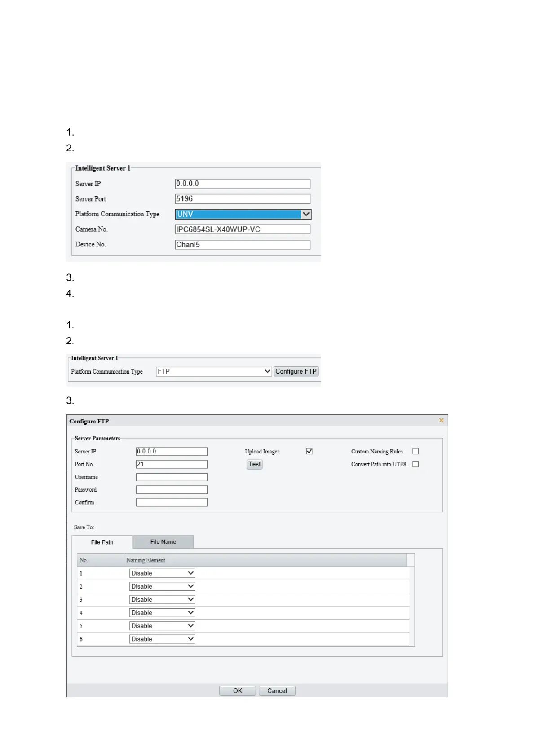Toggle Convert Path into UTF8 checkbox

pos(416,464)
